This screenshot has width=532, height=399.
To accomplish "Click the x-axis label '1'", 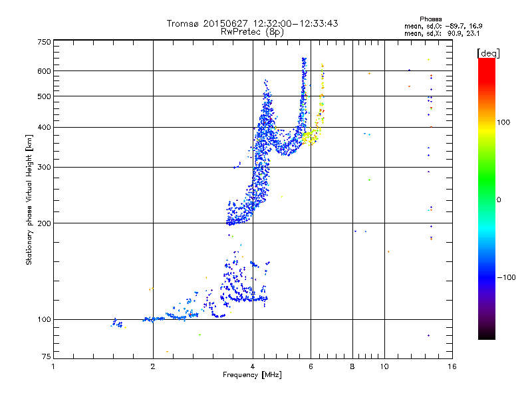I will (53, 366).
